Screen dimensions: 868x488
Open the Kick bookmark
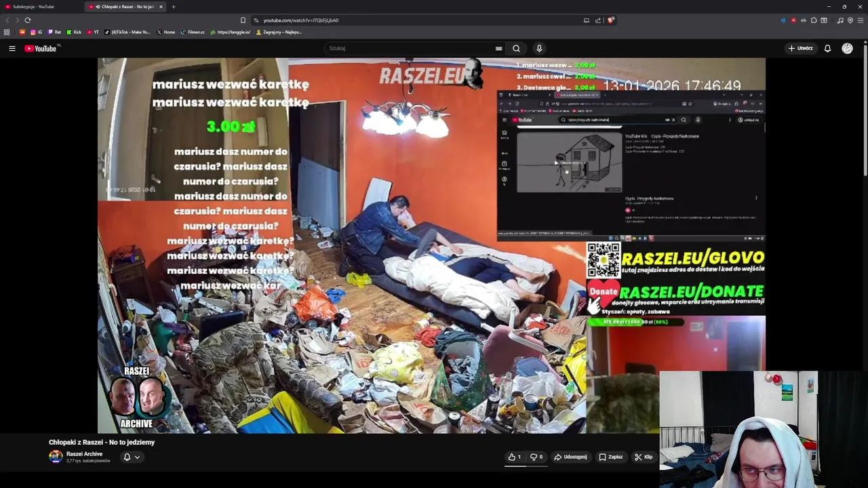(74, 32)
